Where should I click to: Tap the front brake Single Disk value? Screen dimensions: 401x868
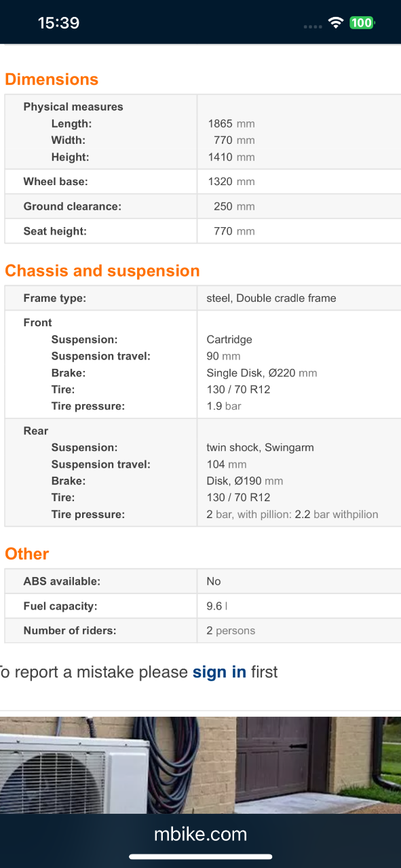(x=262, y=373)
